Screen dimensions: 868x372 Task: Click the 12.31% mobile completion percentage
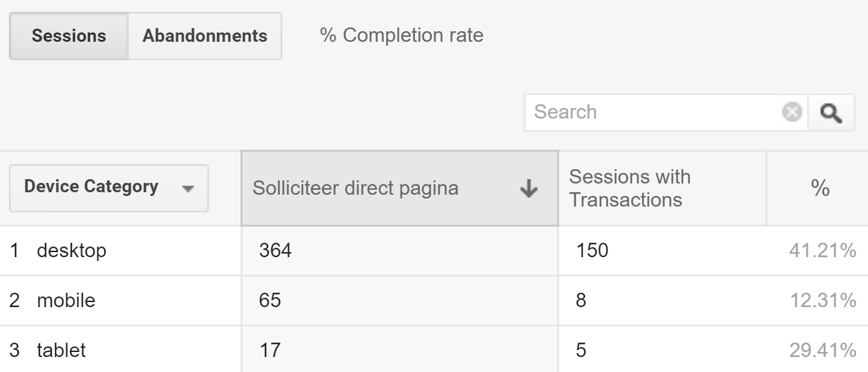[x=822, y=301]
